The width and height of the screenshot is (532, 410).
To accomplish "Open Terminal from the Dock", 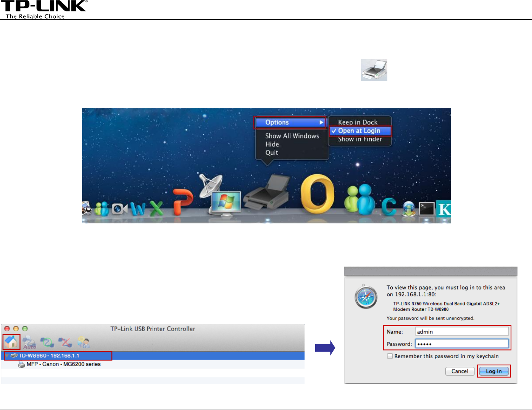I will tap(427, 209).
